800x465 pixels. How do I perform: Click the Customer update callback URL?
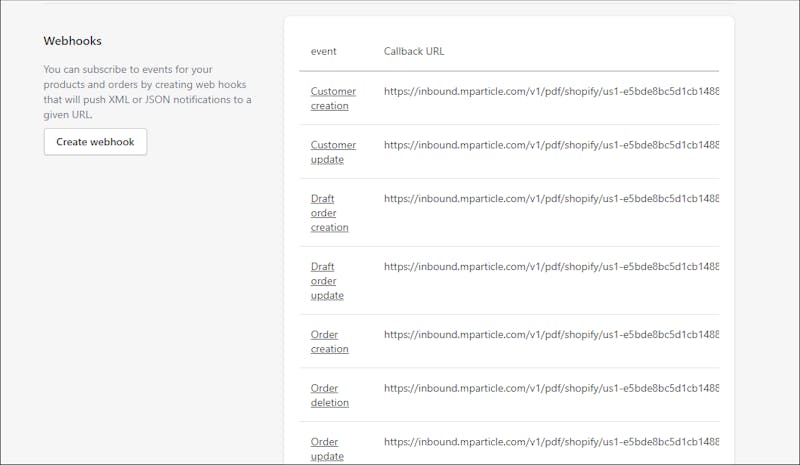[x=551, y=145]
